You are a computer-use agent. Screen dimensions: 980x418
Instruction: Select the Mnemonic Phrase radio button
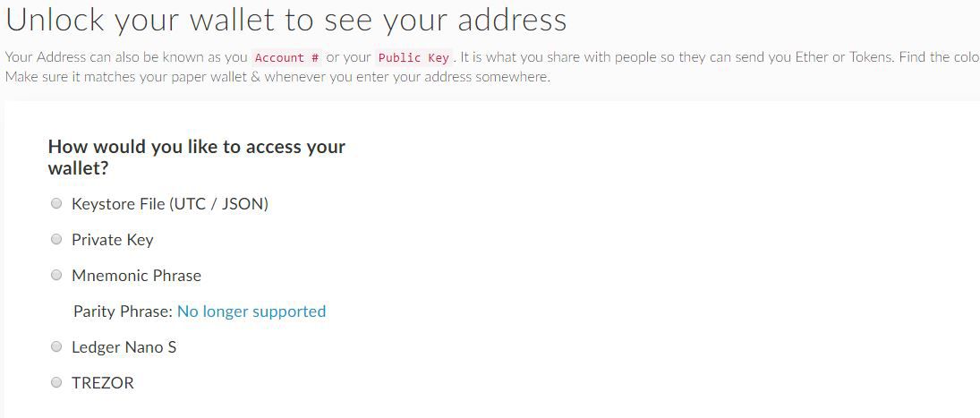(x=56, y=276)
